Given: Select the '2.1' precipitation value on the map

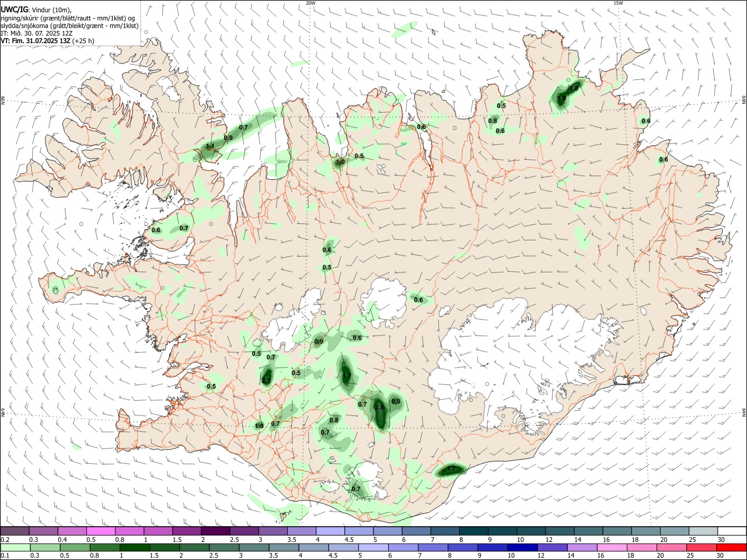Looking at the screenshot, I should [266, 380].
